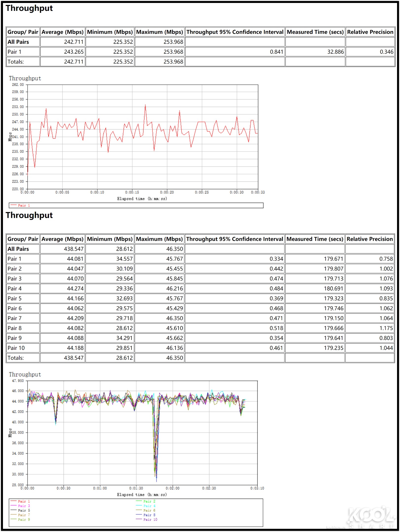Click the 46.350 maximum in Pair 7 row

coord(175,318)
